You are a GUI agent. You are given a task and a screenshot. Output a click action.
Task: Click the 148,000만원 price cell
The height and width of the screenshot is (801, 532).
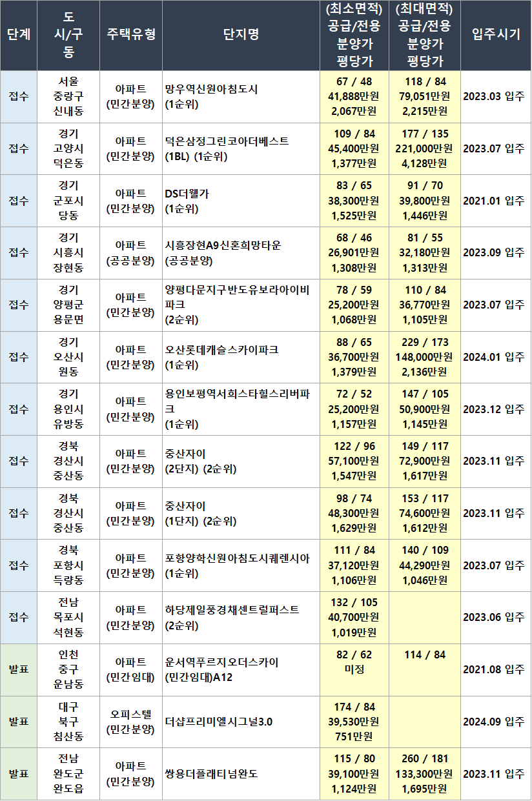(x=425, y=358)
